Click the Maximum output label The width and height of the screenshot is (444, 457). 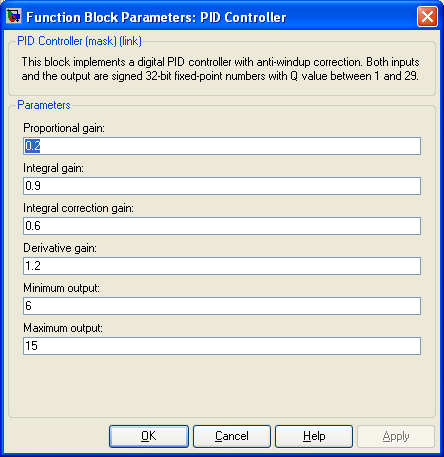pos(63,328)
